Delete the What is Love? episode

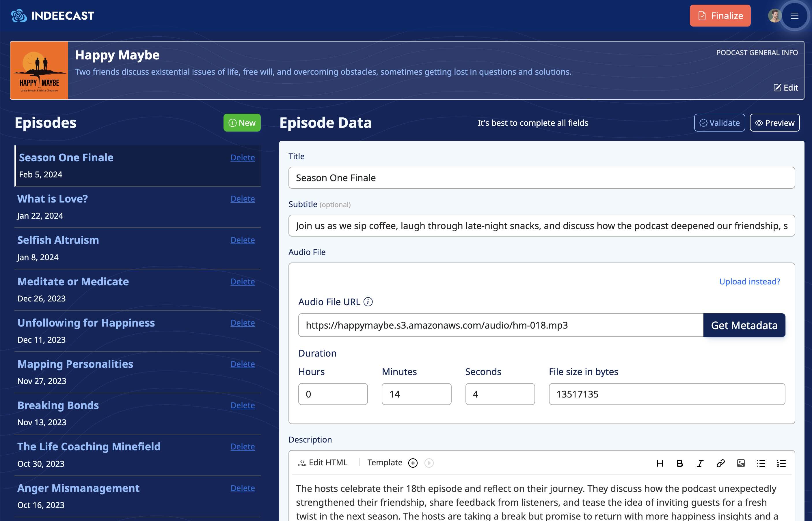tap(243, 199)
